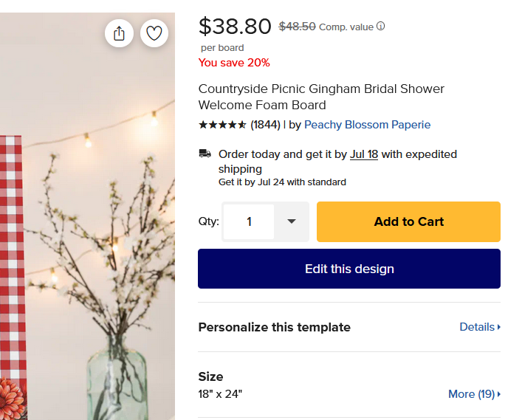This screenshot has width=522, height=420.
Task: Click the delivery truck shipping icon
Action: 205,154
